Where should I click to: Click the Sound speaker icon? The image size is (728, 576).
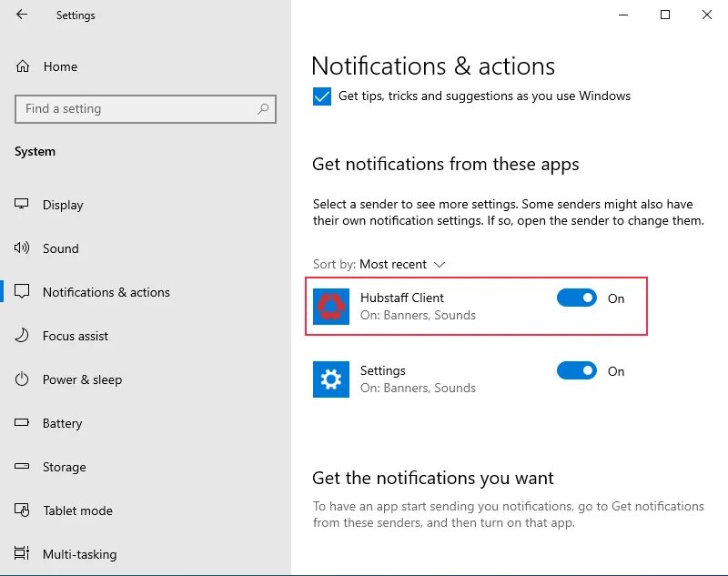click(x=21, y=248)
